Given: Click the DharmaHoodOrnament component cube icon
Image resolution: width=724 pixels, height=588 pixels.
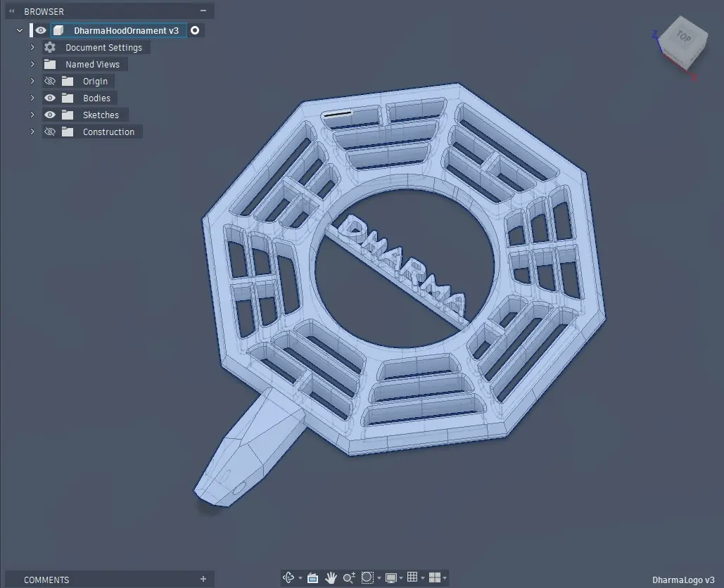Looking at the screenshot, I should [58, 30].
